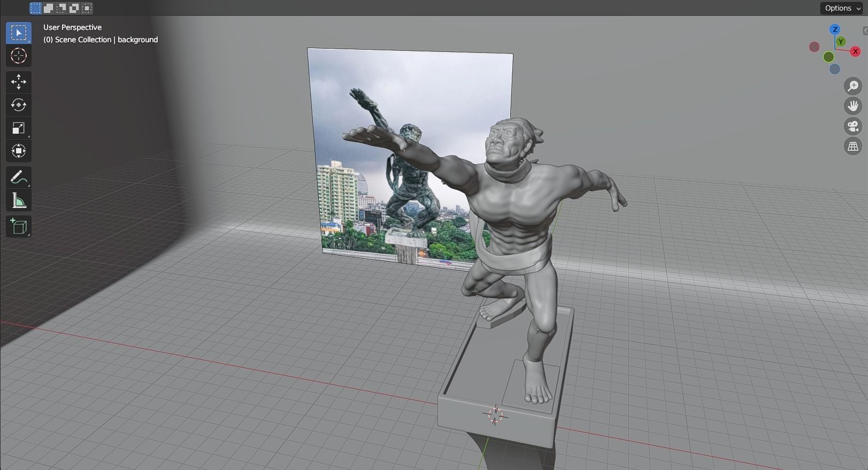Switch between perspective and orthographic view
The width and height of the screenshot is (868, 470).
point(853,146)
